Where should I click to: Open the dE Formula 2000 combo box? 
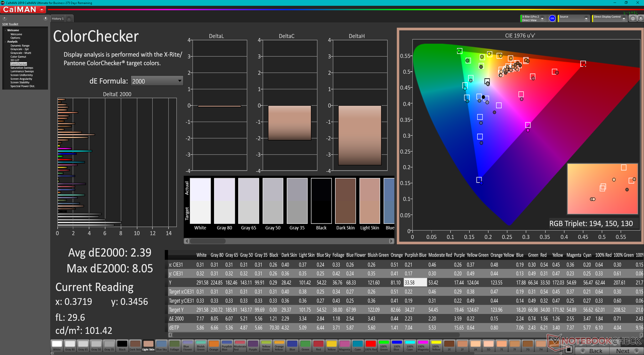pos(157,81)
